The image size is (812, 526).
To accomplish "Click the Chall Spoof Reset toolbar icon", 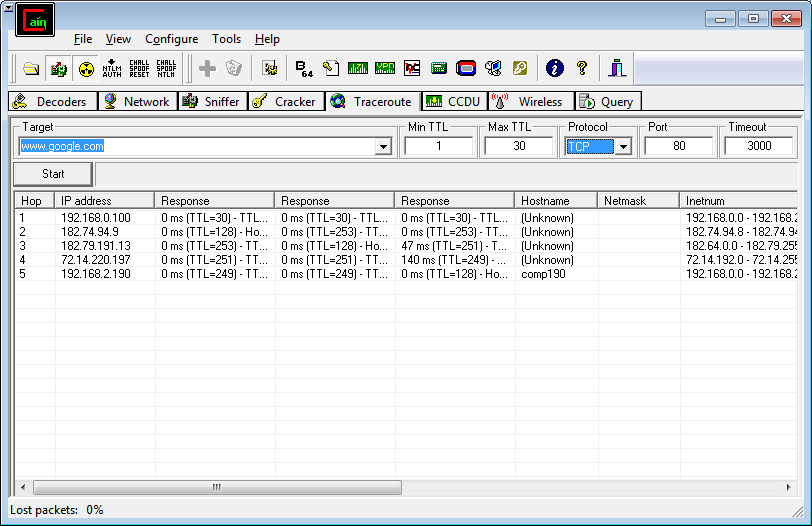I will (140, 68).
